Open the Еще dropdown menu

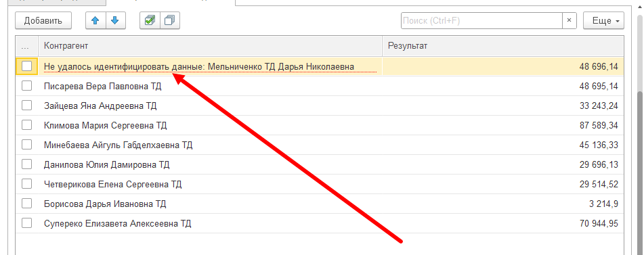[603, 20]
